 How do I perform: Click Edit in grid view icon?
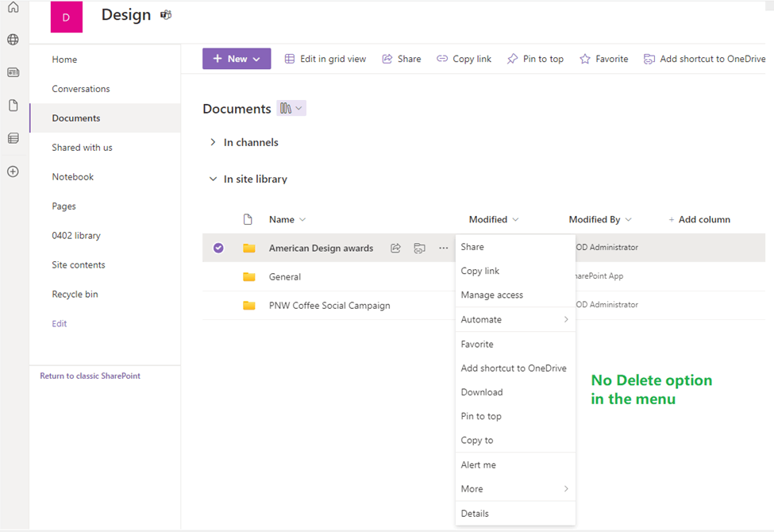(290, 59)
